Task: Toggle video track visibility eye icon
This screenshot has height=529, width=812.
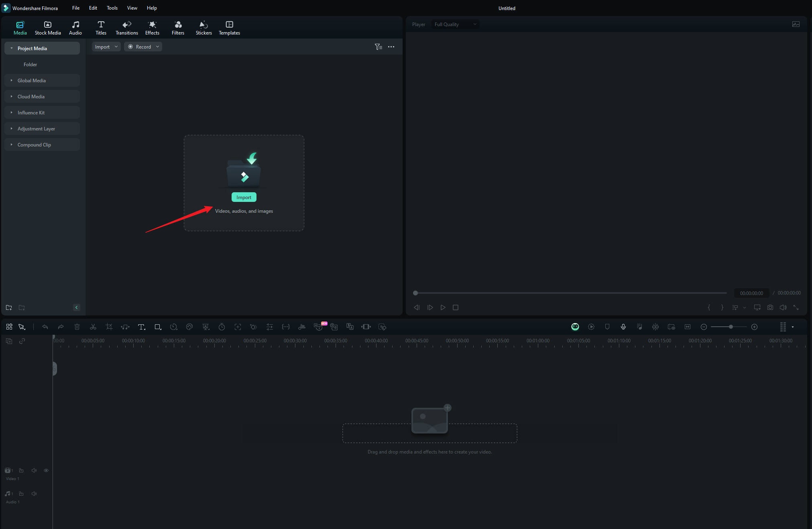Action: pos(46,470)
